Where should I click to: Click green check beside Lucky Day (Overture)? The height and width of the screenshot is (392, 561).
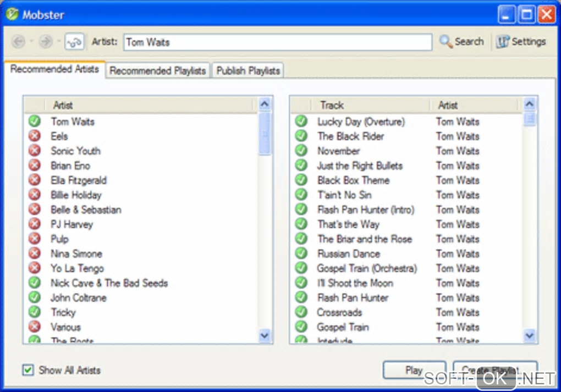pos(301,122)
